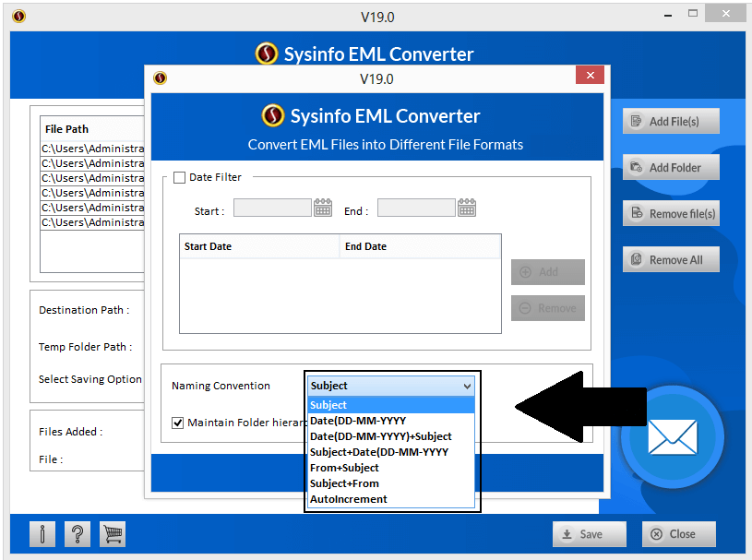Uncheck Maintain Folder hierarchy option

click(177, 423)
